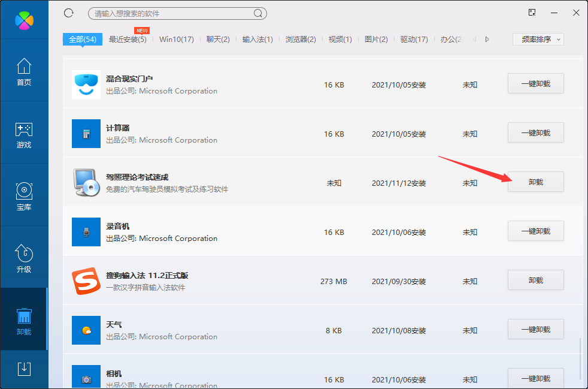
Task: Switch to 聊天(2) tab
Action: pos(218,40)
